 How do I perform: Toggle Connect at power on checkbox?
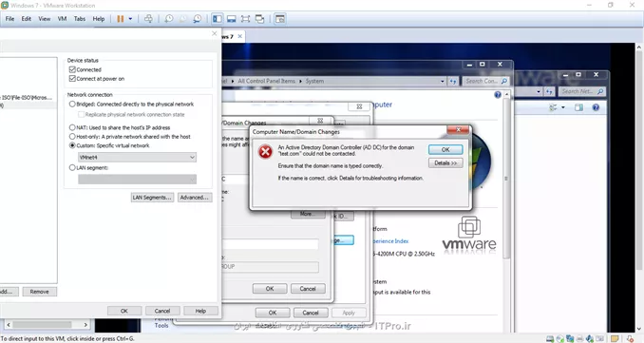(x=72, y=79)
